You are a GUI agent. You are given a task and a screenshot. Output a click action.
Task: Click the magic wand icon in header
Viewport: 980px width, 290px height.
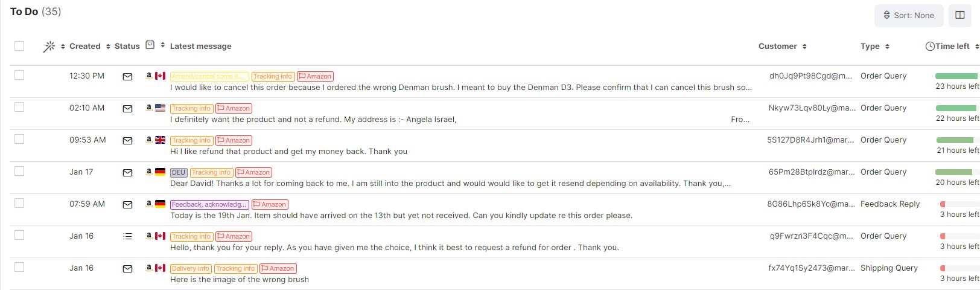(x=49, y=47)
